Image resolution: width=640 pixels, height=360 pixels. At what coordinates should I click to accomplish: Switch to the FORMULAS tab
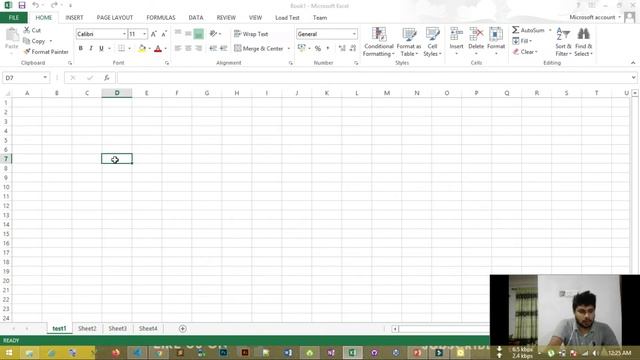coord(161,18)
